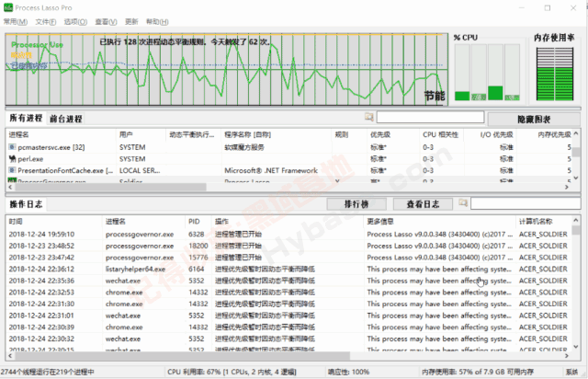The image size is (588, 379).
Task: Click the PresentationFontCache.exe process icon
Action: click(12, 170)
